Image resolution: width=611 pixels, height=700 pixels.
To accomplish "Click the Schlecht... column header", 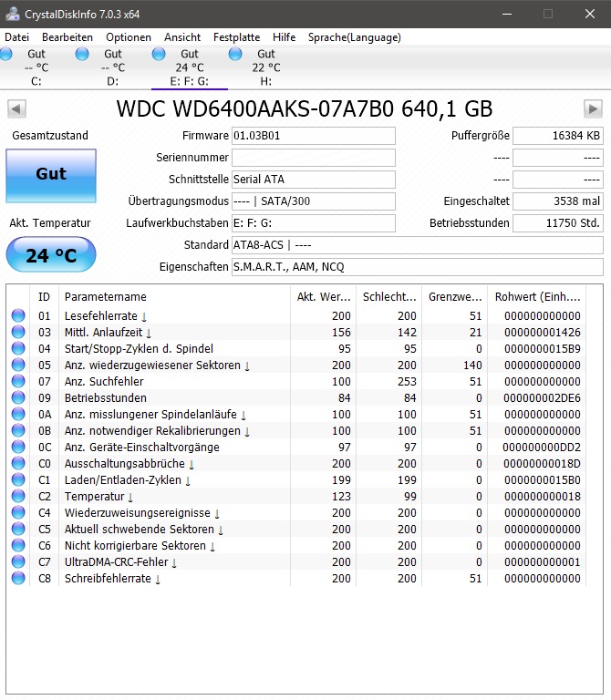I will coord(389,297).
